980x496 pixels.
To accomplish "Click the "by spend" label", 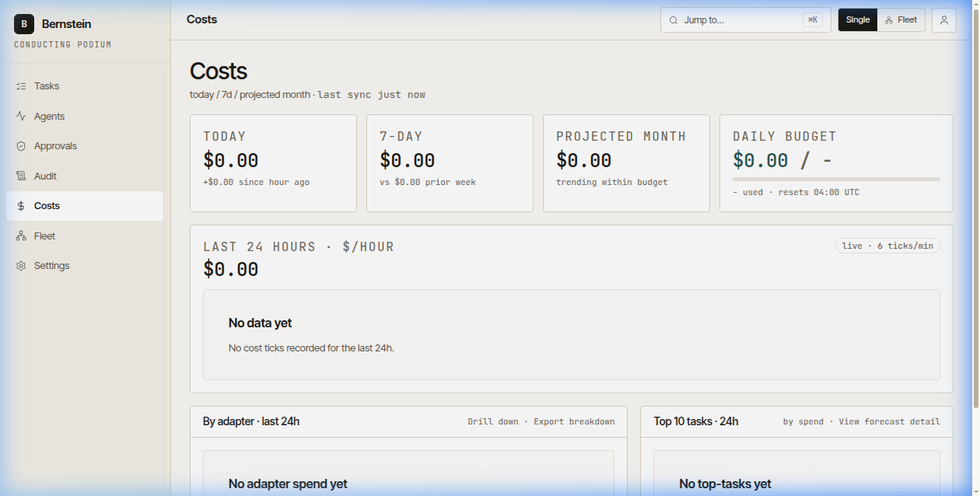I will 803,421.
